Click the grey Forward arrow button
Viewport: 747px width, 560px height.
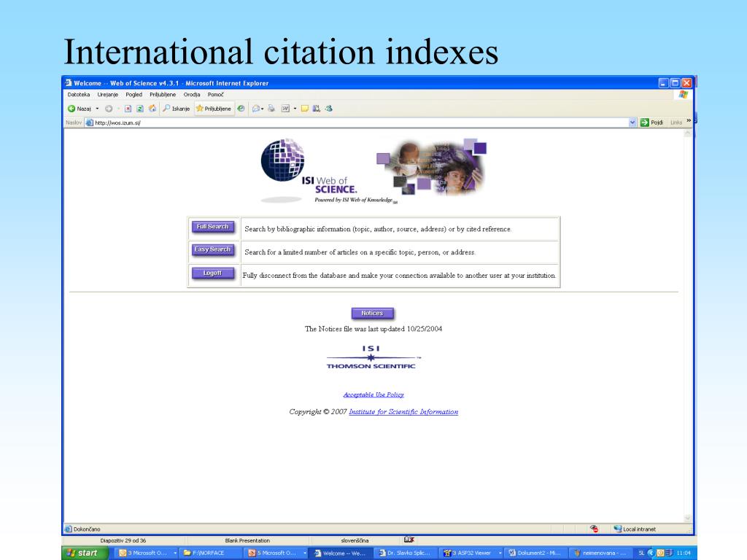pyautogui.click(x=109, y=109)
